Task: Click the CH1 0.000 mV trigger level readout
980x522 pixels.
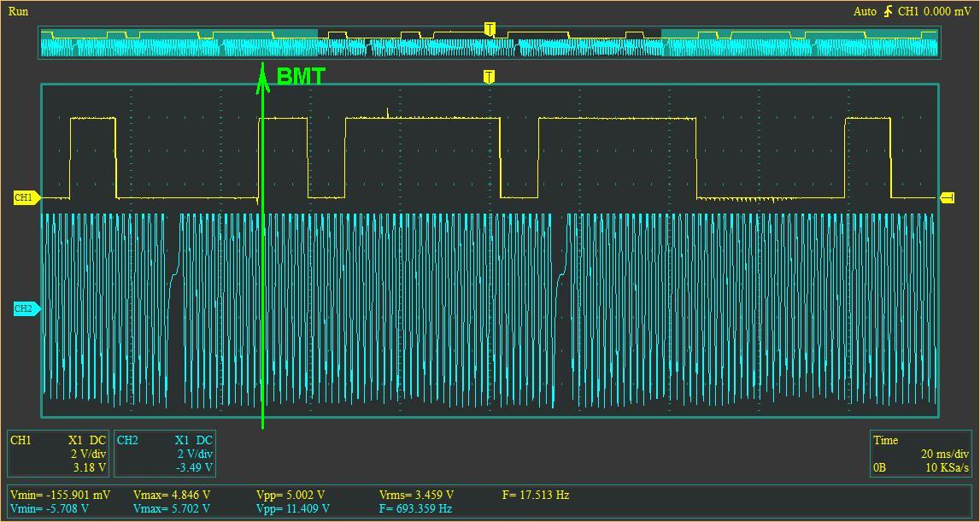Action: click(935, 12)
